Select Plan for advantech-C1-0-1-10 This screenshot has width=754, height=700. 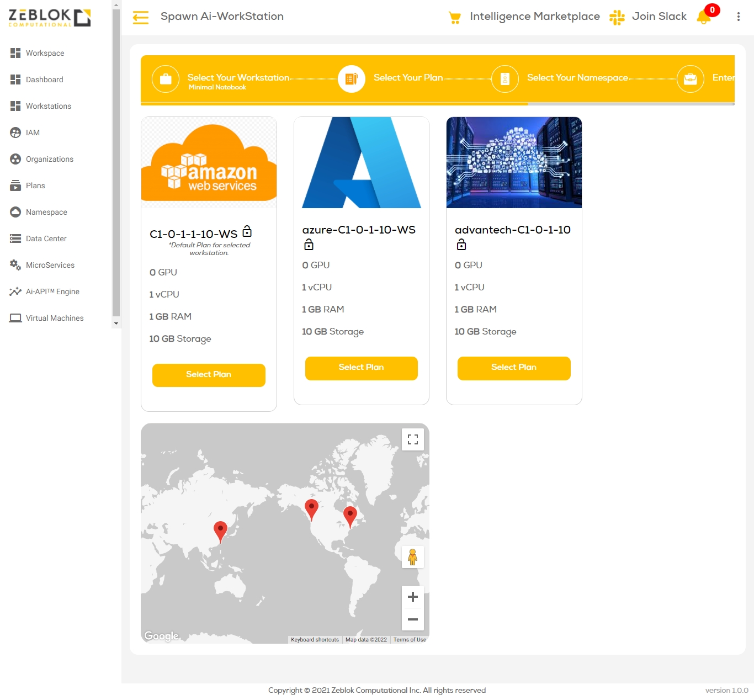point(513,368)
